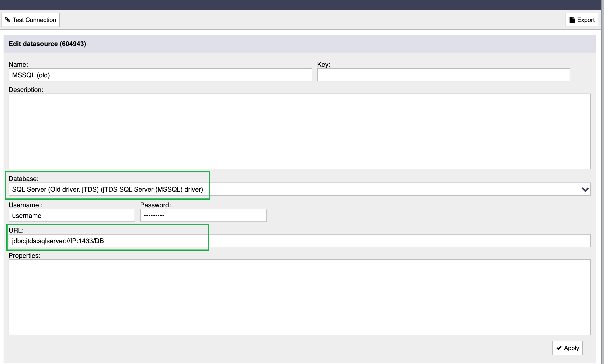
Task: Click inside the Description text area
Action: click(x=300, y=131)
